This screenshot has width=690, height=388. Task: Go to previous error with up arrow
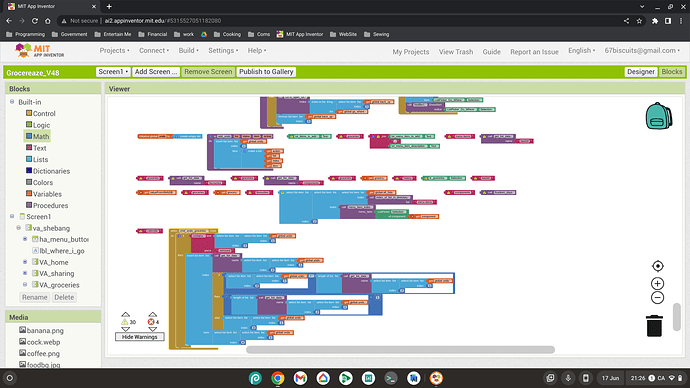tap(152, 315)
